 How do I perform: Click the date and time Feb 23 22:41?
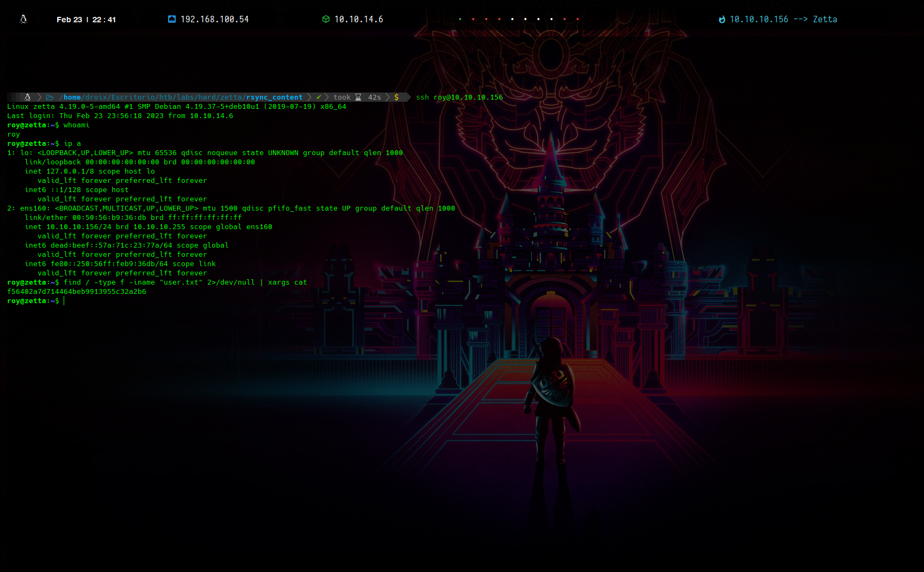pyautogui.click(x=86, y=20)
